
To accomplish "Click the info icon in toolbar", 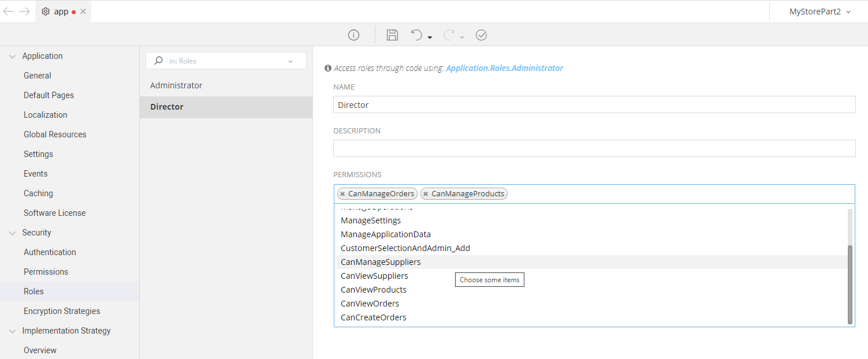I will [x=353, y=35].
